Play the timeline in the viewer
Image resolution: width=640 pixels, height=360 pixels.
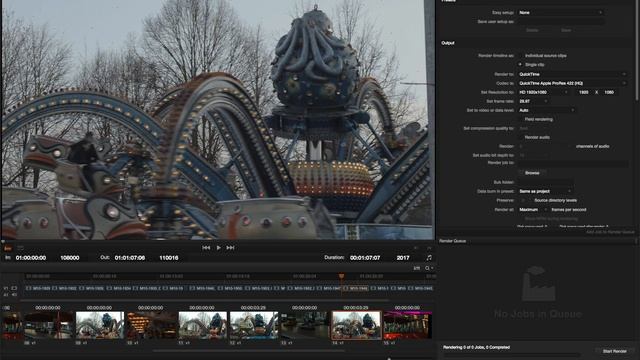click(x=219, y=248)
